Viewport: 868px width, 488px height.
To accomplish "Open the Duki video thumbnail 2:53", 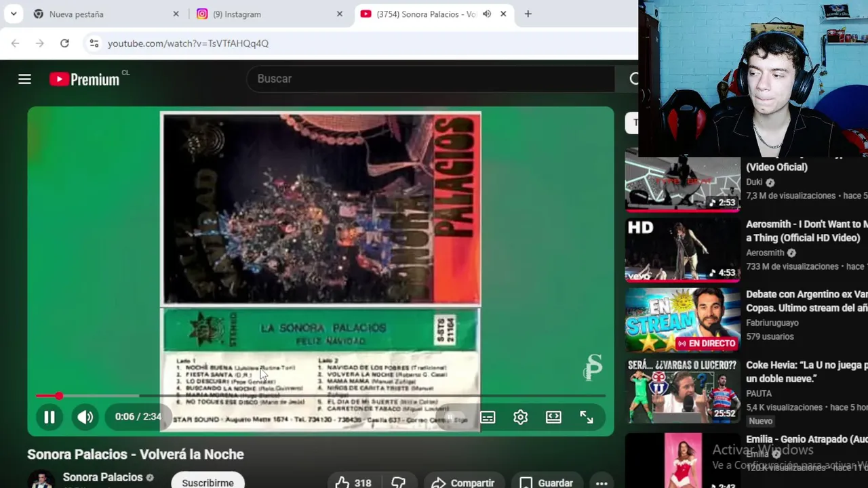I will [x=682, y=182].
